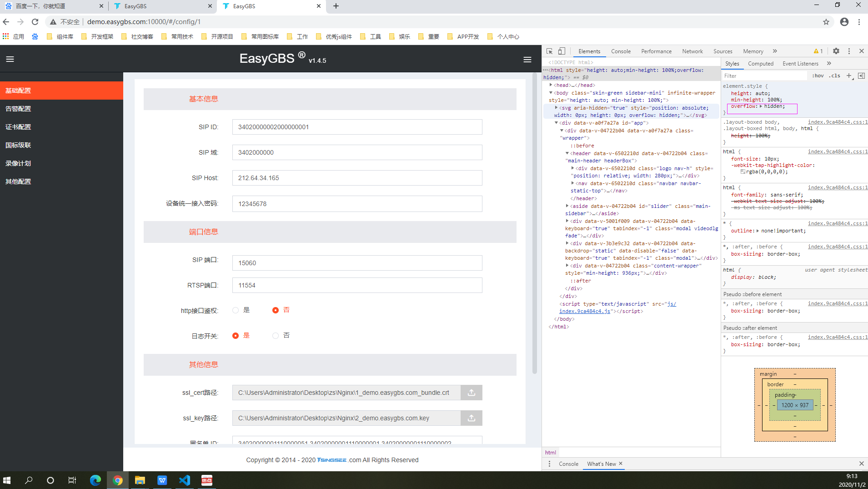
Task: Collapse the body element node
Action: coord(551,93)
